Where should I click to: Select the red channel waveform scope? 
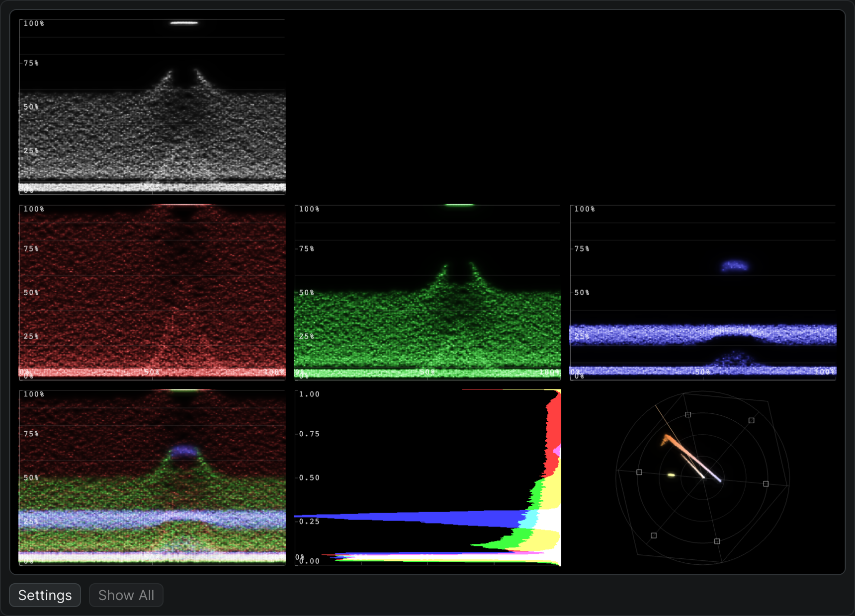coord(152,292)
